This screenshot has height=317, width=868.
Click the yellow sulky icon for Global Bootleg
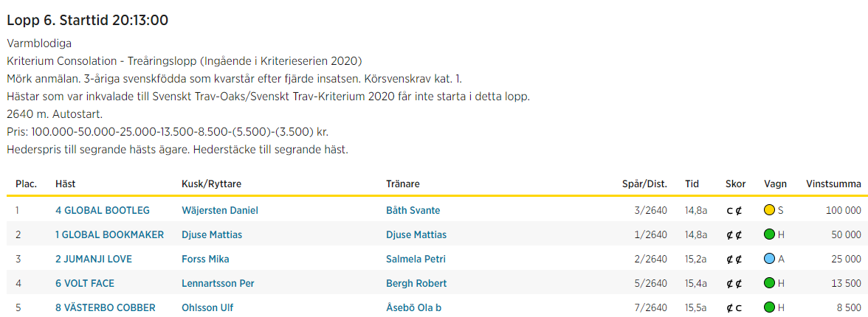tap(769, 210)
